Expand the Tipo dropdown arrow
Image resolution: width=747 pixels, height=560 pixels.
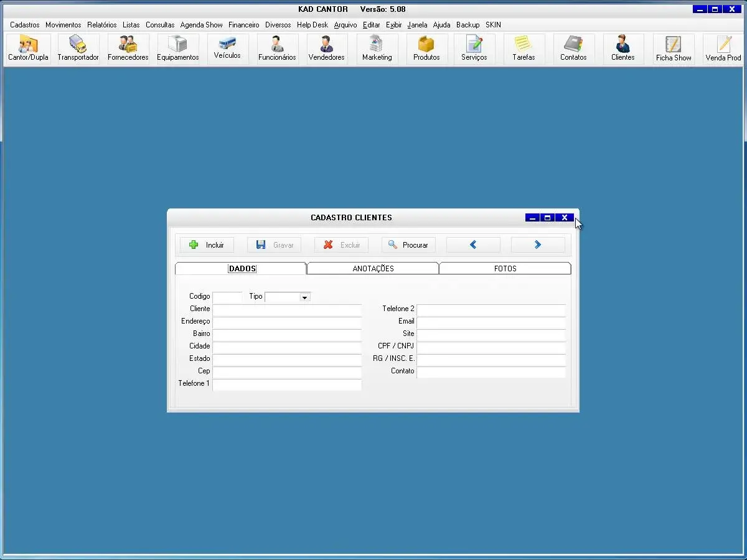pos(304,297)
